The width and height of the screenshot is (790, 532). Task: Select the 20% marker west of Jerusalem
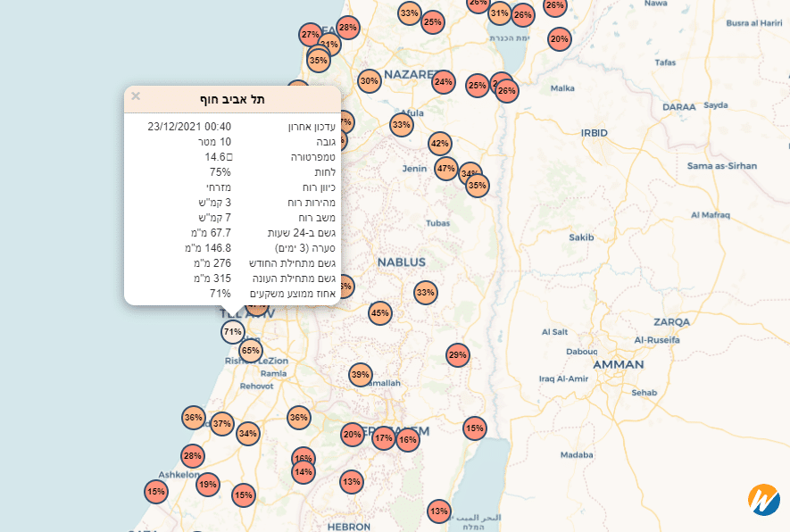pyautogui.click(x=353, y=435)
